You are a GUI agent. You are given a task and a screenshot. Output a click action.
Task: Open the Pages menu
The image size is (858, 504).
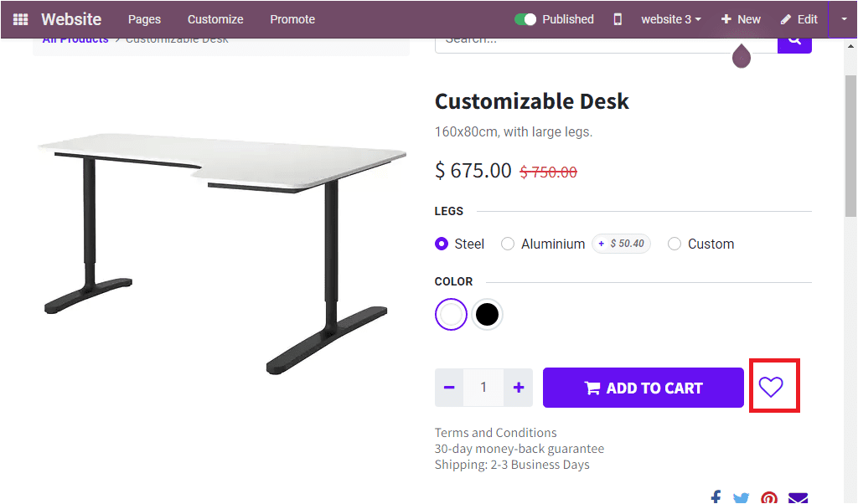pyautogui.click(x=144, y=18)
